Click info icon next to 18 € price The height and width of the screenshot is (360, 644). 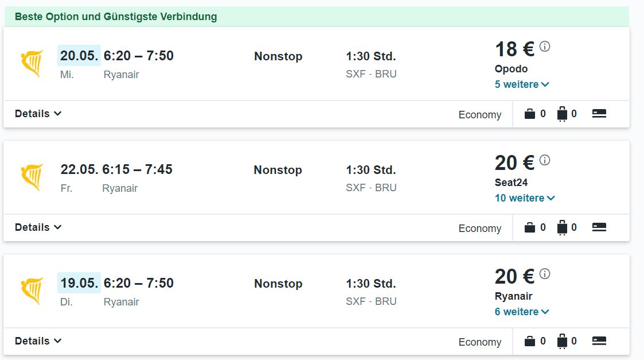[x=545, y=47]
